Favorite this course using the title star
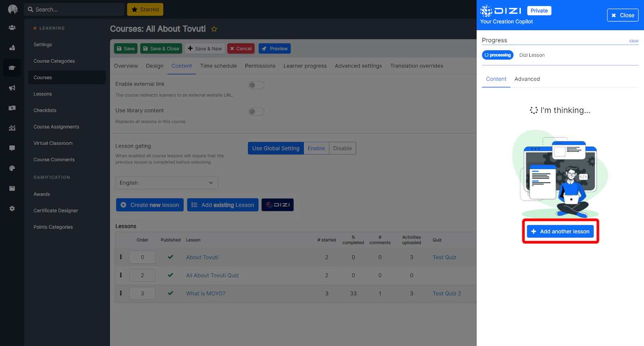The height and width of the screenshot is (346, 644). coord(214,29)
